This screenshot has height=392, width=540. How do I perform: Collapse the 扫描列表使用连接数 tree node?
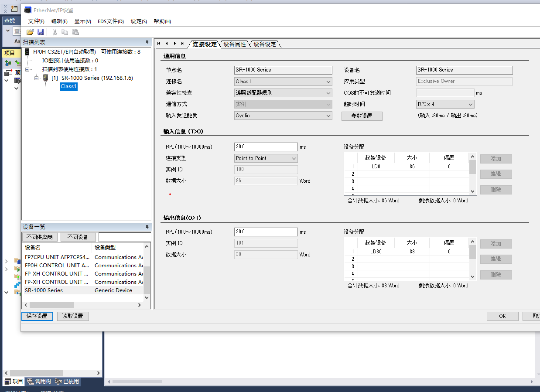[x=27, y=69]
